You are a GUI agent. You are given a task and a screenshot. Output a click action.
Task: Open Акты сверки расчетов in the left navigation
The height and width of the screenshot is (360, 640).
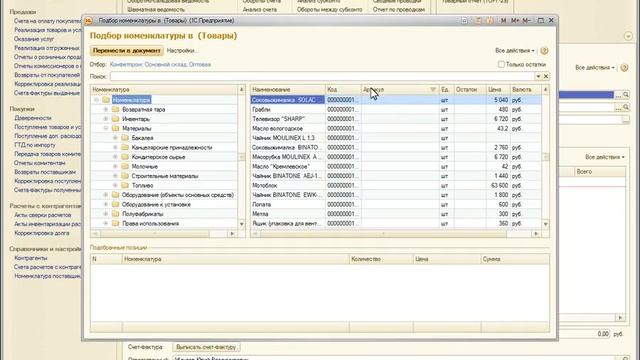[x=42, y=215]
